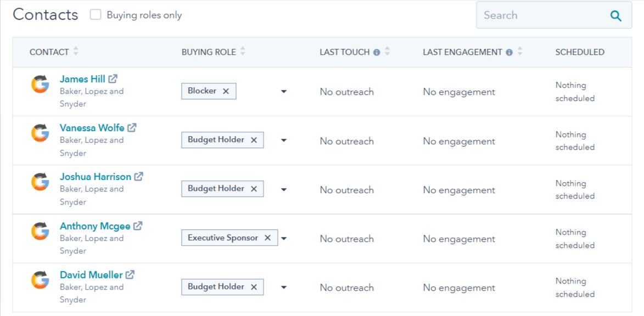The image size is (644, 316).
Task: Sort by Last Engagement column arrows
Action: 520,52
